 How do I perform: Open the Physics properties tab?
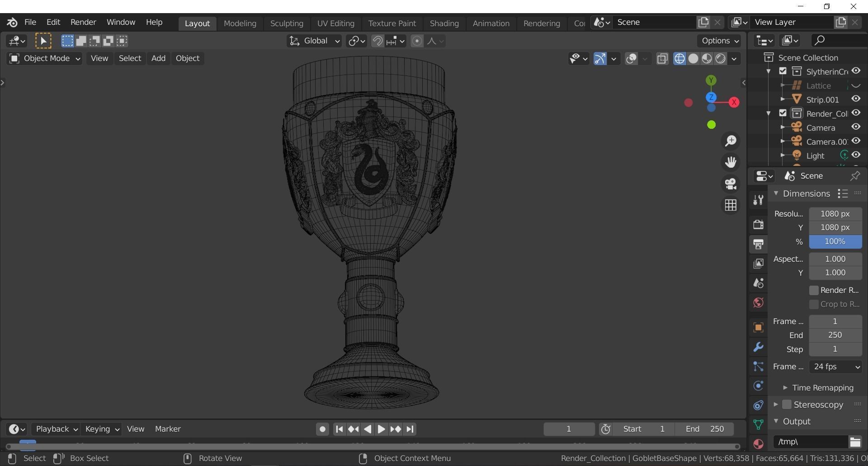[x=758, y=386]
